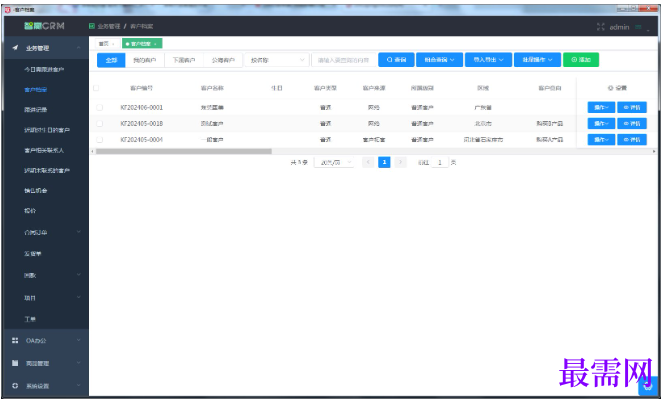Click customer number KF202405-0004 cell
Screen dimensions: 671x404
pyautogui.click(x=142, y=140)
